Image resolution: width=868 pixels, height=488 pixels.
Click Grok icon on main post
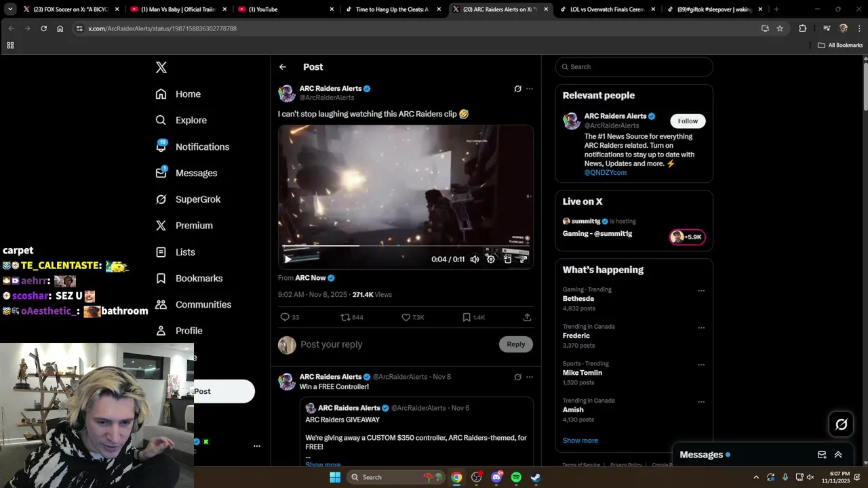pyautogui.click(x=517, y=89)
